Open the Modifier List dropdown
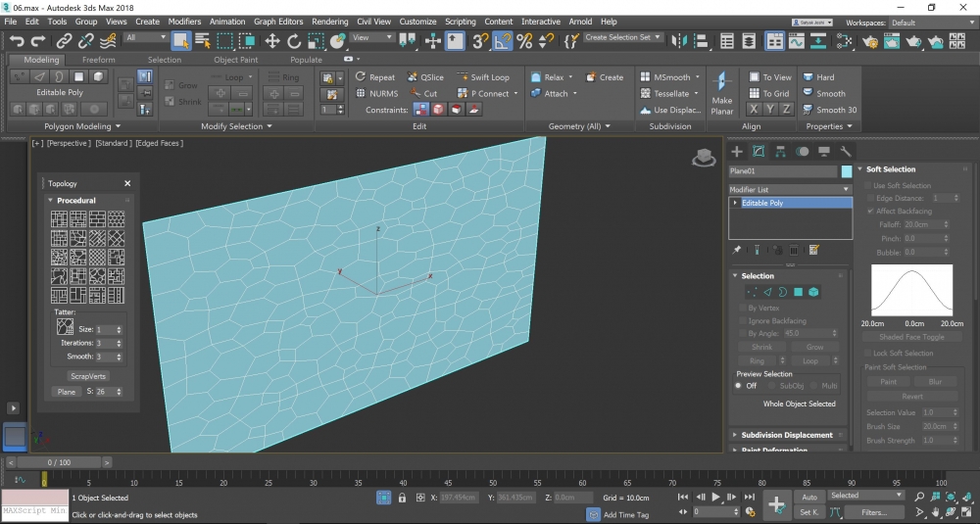 pos(790,189)
